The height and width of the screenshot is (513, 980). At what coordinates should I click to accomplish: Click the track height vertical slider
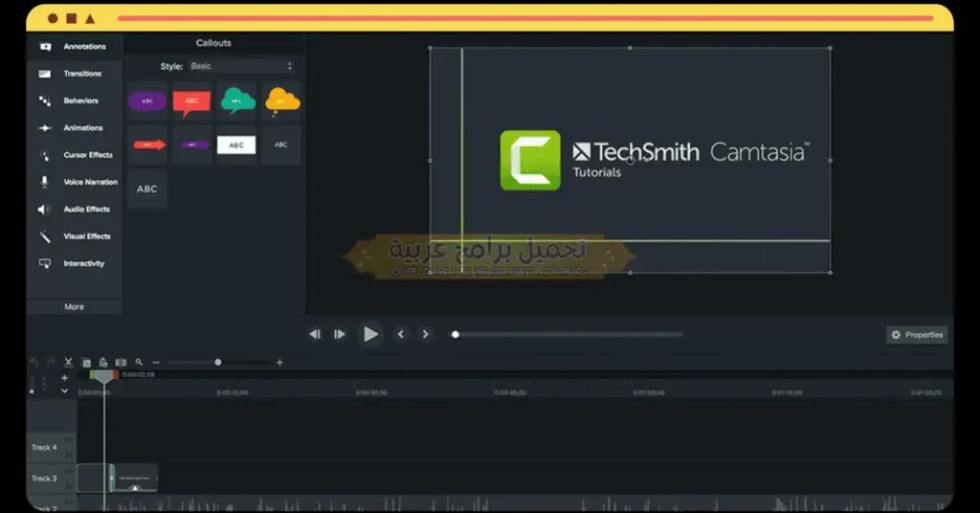click(32, 385)
